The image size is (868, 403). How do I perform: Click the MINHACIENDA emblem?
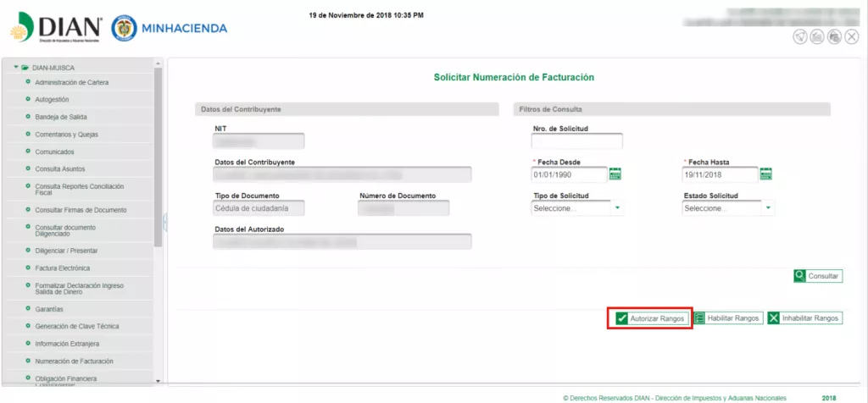[124, 27]
